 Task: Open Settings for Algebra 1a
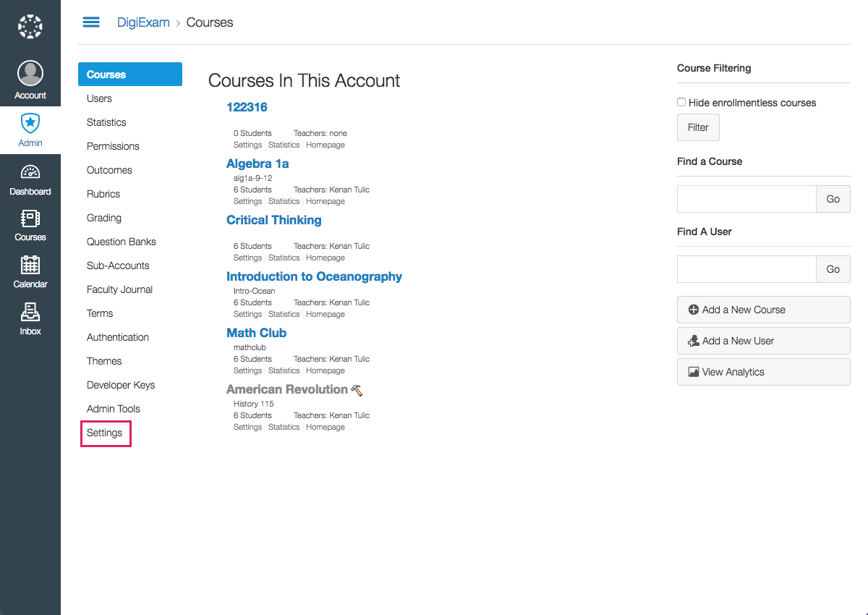click(247, 201)
